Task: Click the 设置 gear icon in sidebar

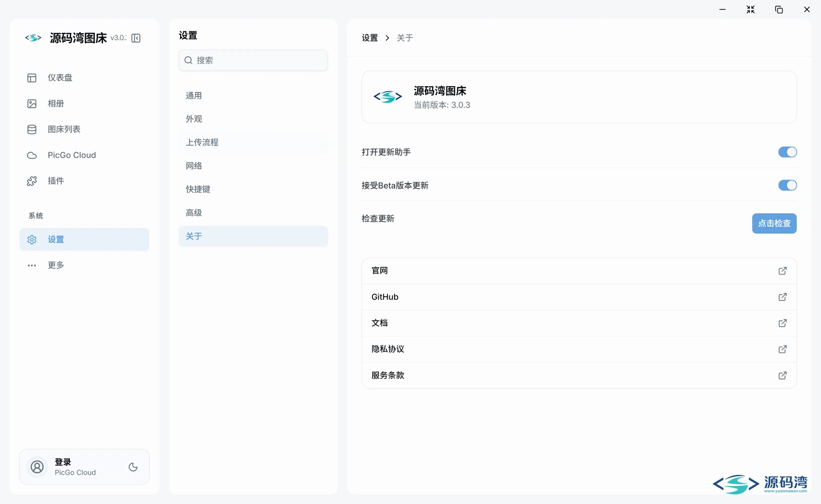Action: click(x=32, y=239)
